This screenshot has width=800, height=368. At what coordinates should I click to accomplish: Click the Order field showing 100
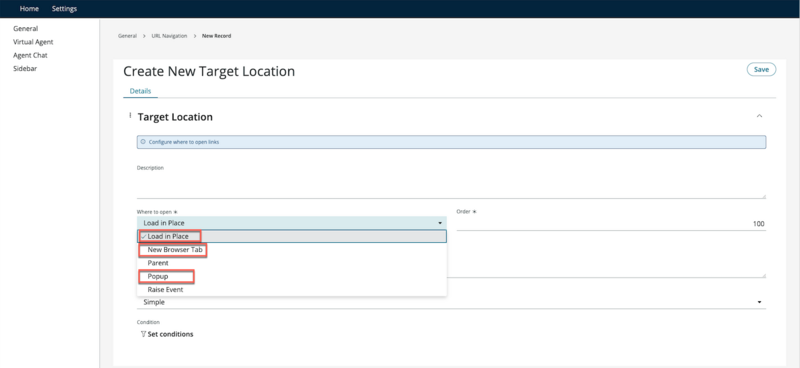click(x=611, y=224)
